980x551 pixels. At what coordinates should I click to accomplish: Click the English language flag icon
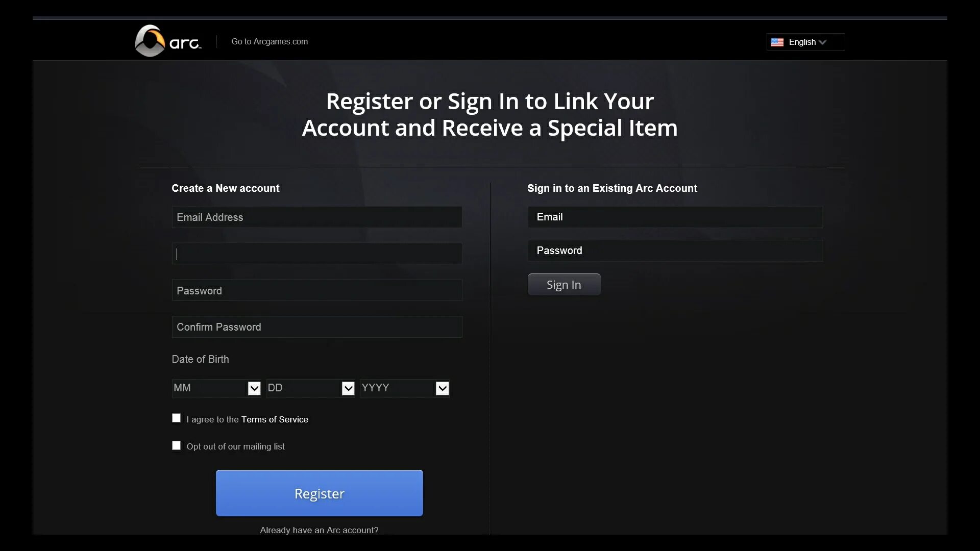tap(777, 42)
